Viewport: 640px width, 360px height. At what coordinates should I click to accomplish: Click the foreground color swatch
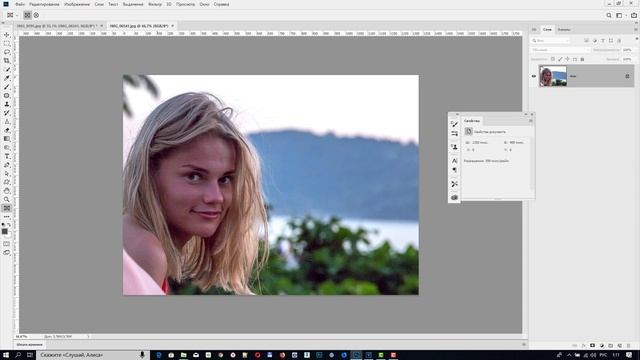(x=4, y=231)
